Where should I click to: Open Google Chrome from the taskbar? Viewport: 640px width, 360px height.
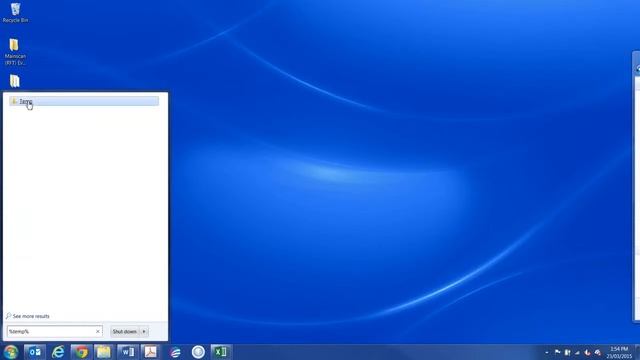pos(81,352)
